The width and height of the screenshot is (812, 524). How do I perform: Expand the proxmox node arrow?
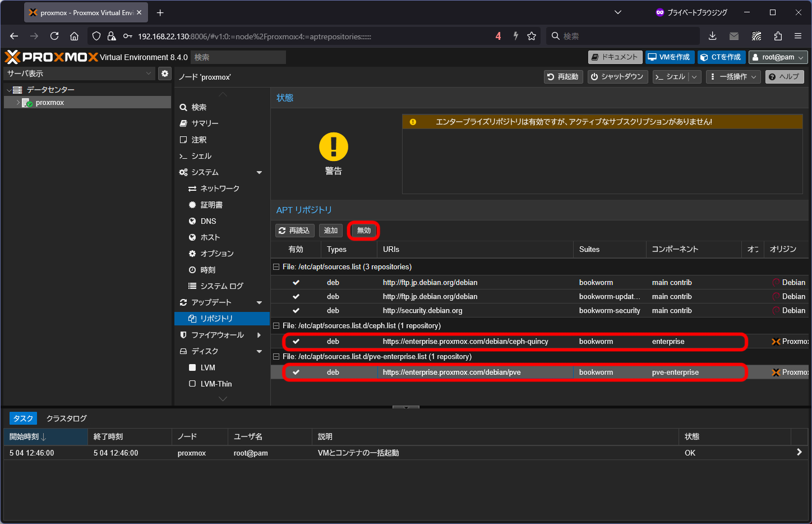[x=17, y=103]
